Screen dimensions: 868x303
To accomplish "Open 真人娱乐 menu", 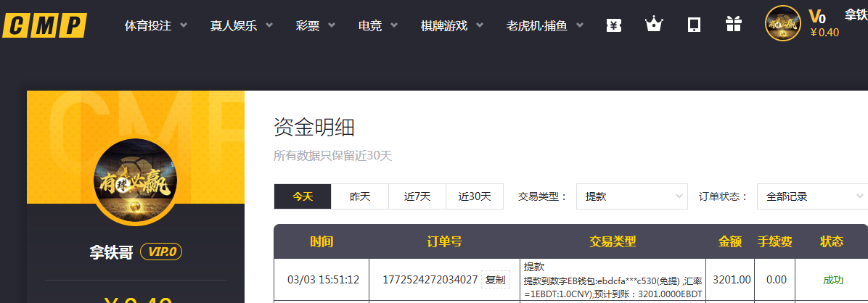I will coord(234,25).
